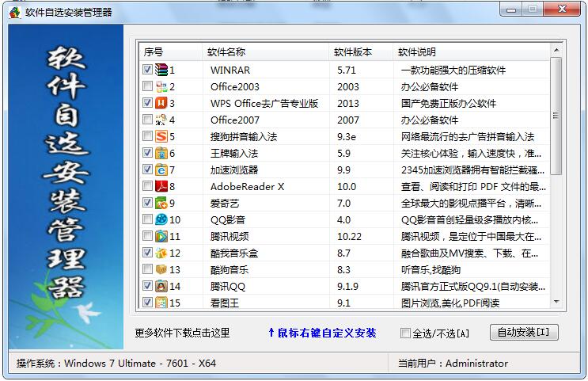The width and height of the screenshot is (588, 381).
Task: Enable the Office2007 checkbox
Action: tap(147, 120)
